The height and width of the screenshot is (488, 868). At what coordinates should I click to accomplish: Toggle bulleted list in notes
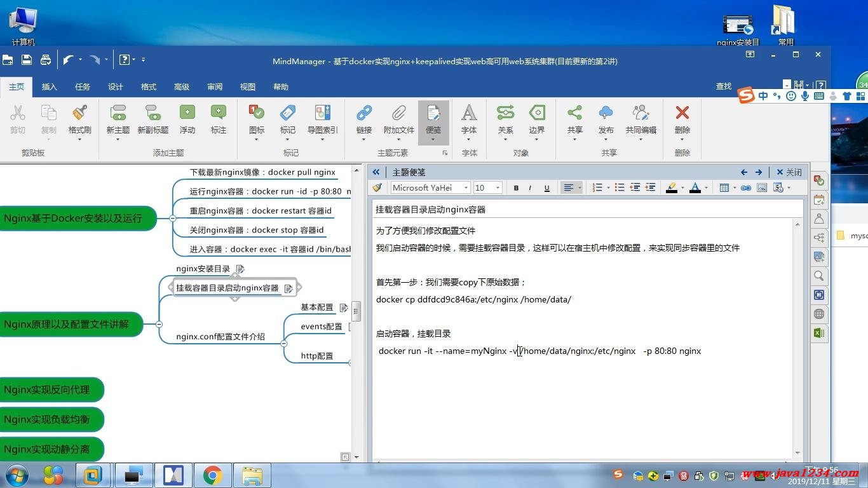(620, 187)
